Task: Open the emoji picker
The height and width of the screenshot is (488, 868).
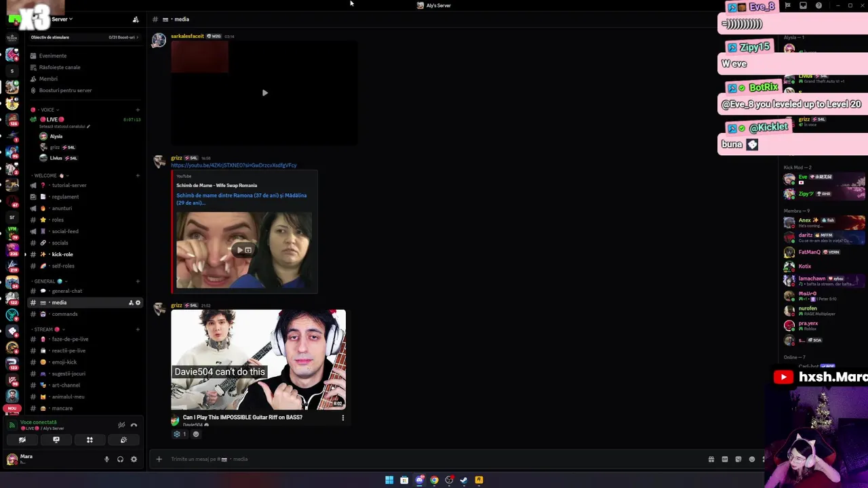Action: tap(752, 459)
